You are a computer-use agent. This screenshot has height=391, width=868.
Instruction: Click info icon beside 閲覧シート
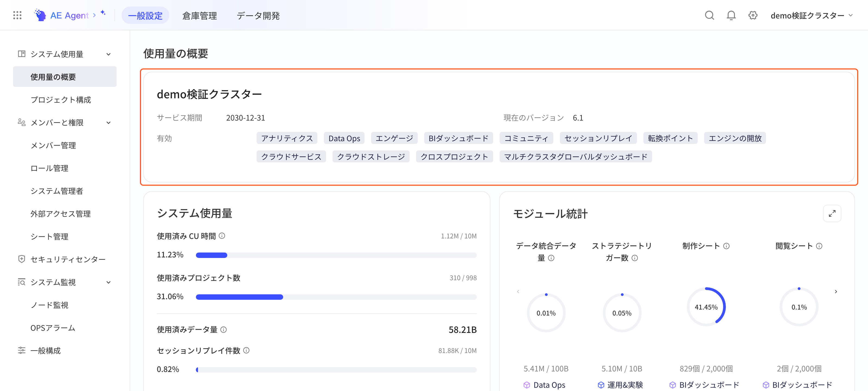[819, 246]
